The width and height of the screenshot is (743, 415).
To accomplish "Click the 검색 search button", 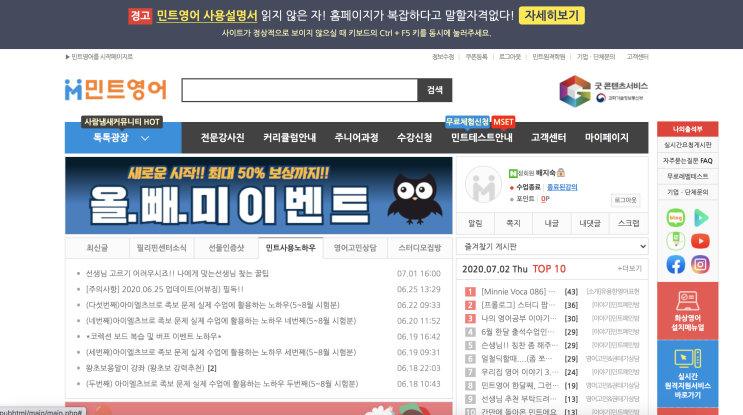I will [435, 90].
